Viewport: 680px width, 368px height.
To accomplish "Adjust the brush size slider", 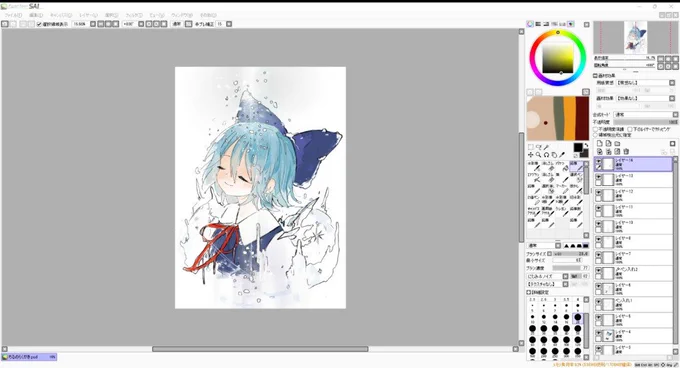I will point(571,254).
